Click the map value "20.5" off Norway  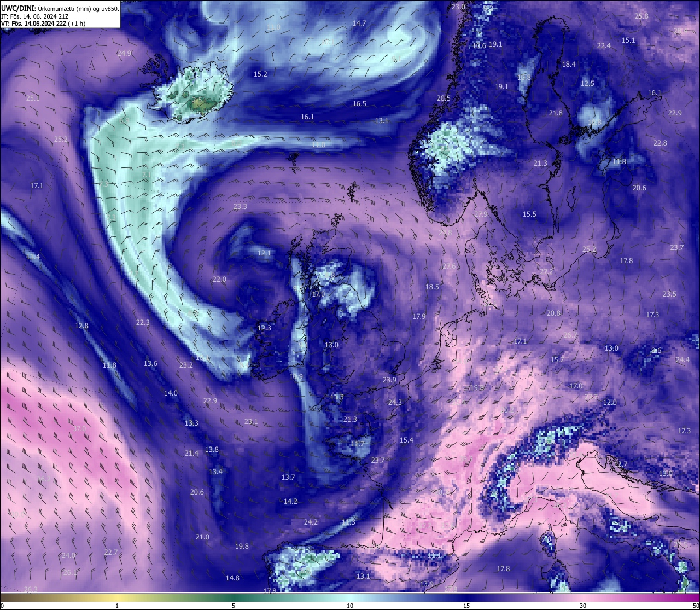(x=444, y=98)
